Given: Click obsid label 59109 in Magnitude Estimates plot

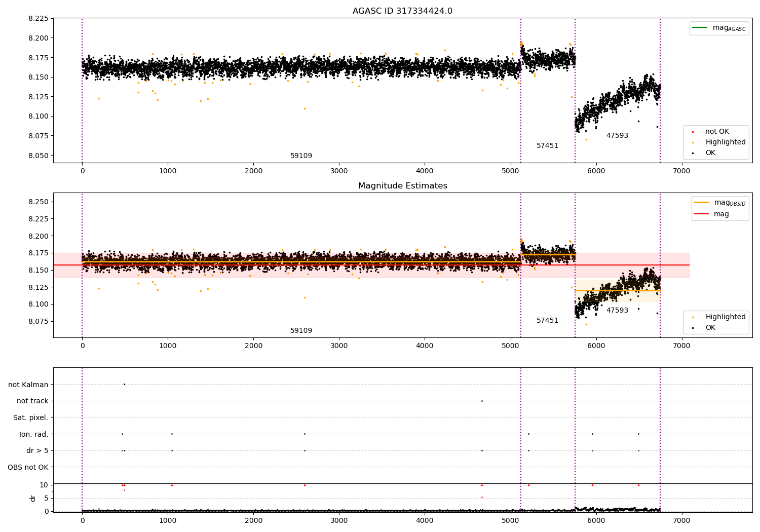Looking at the screenshot, I should 301,331.
